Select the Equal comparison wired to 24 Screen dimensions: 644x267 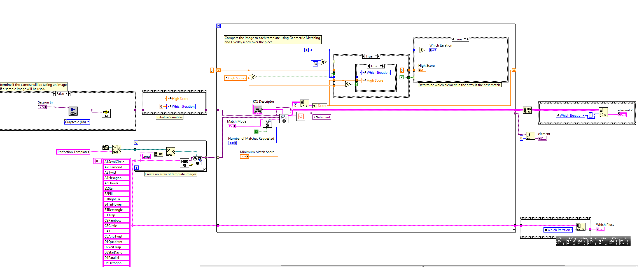tap(324, 62)
